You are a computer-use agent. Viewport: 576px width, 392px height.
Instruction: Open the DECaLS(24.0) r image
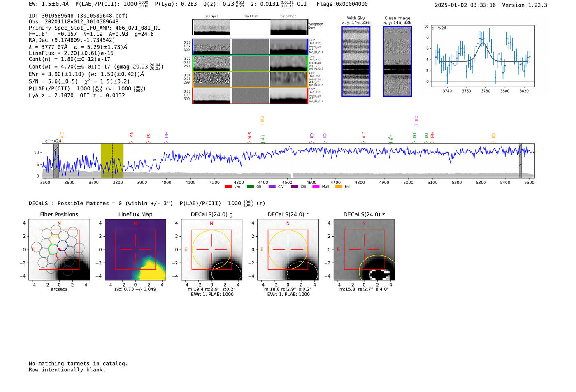[x=288, y=250]
